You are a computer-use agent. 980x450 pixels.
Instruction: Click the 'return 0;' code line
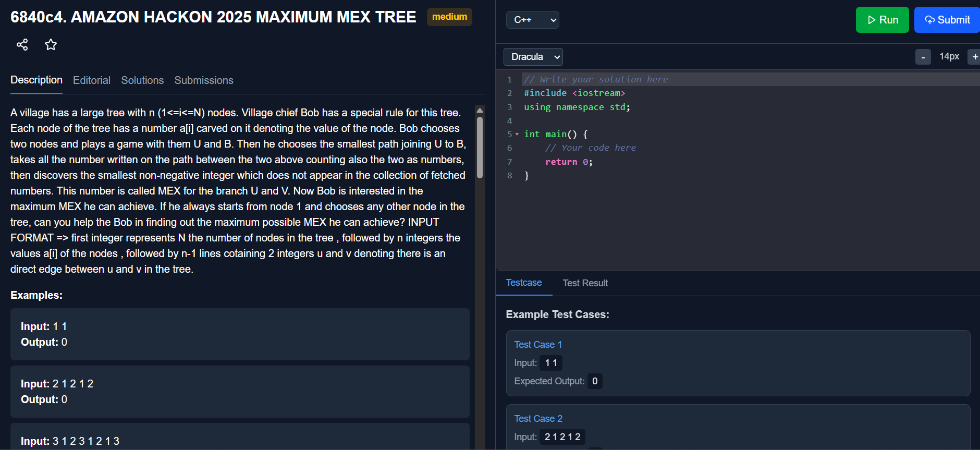pos(569,162)
